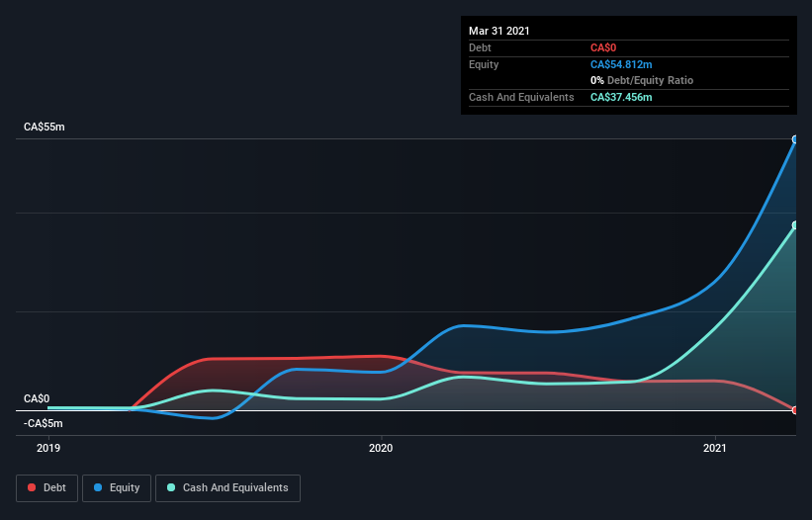Toggle the Debt legend button
Image resolution: width=812 pixels, height=520 pixels.
pos(47,488)
